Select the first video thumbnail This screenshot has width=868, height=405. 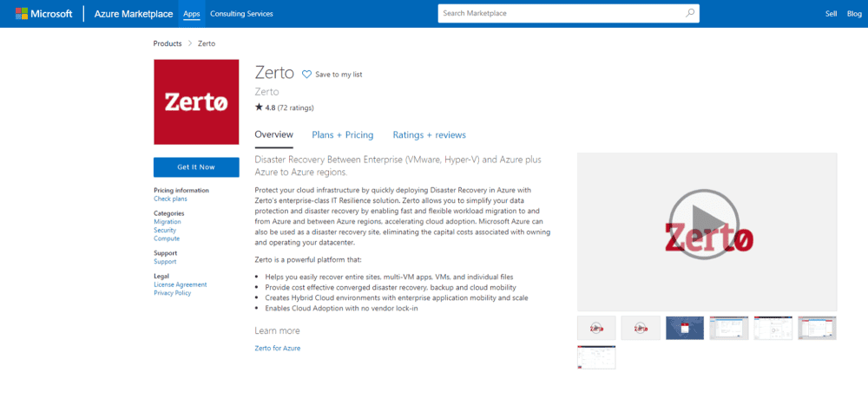click(596, 328)
